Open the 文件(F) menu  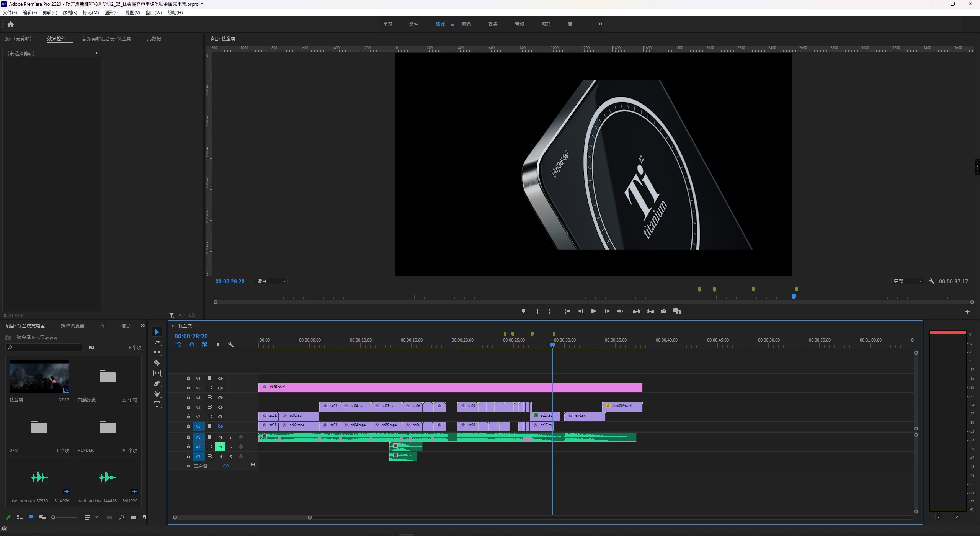click(x=10, y=13)
